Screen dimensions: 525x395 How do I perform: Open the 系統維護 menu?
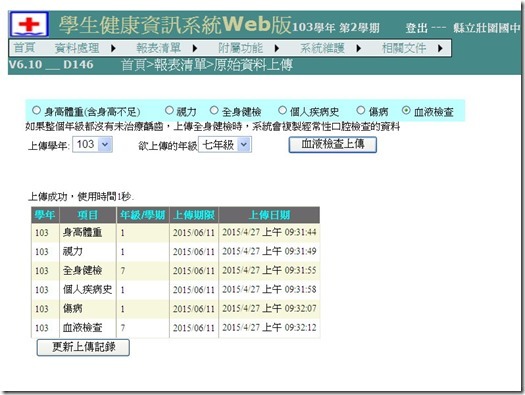click(322, 48)
